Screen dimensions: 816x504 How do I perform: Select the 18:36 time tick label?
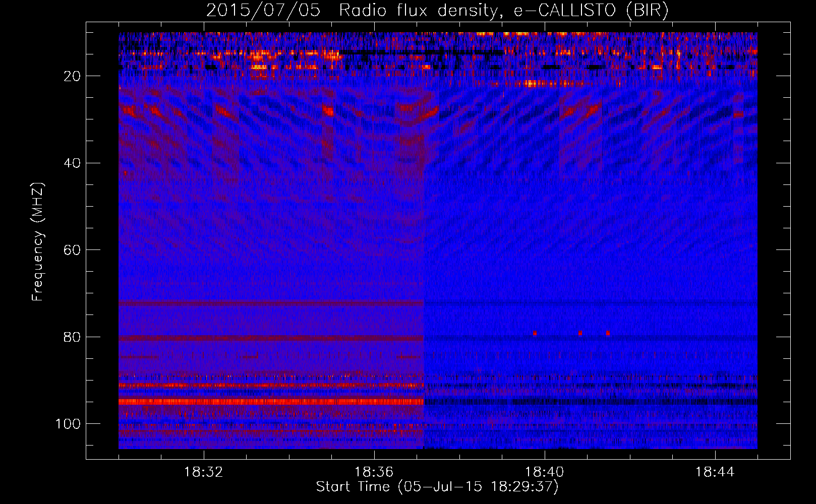[374, 472]
